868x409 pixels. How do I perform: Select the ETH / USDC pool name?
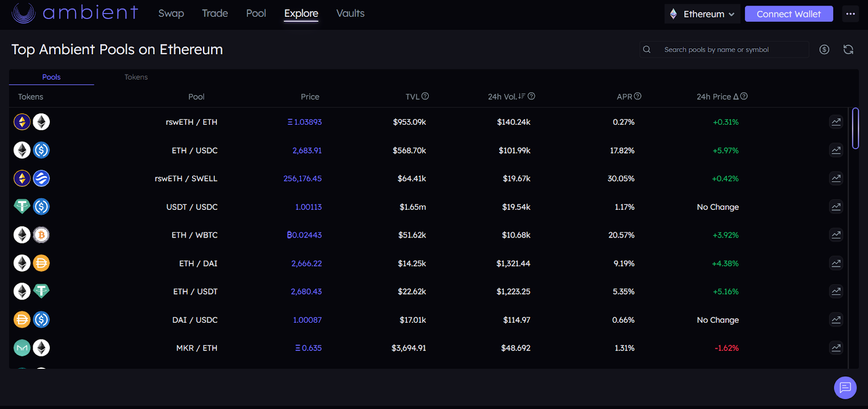[195, 150]
